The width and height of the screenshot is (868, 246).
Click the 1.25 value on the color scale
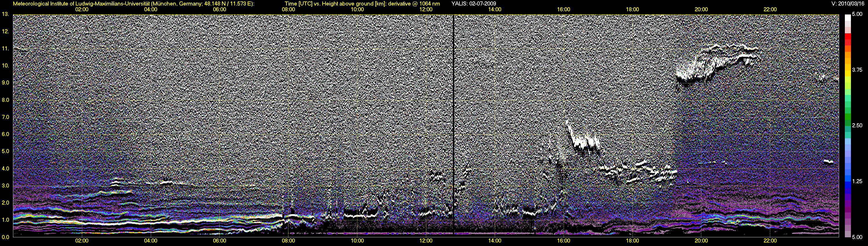click(857, 181)
